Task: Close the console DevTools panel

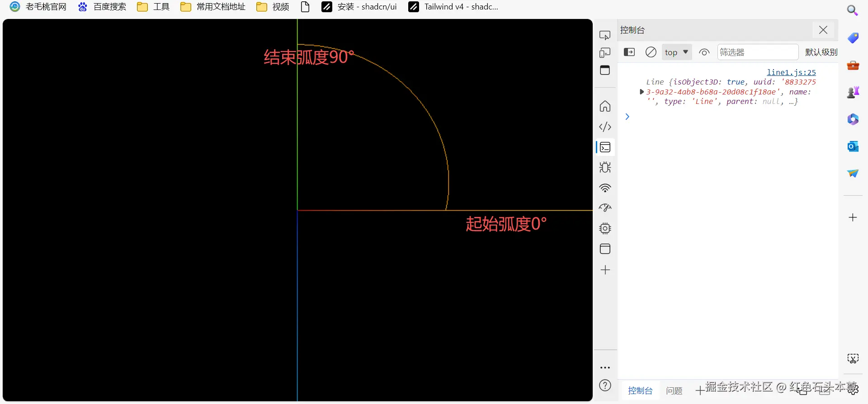Action: click(x=823, y=30)
